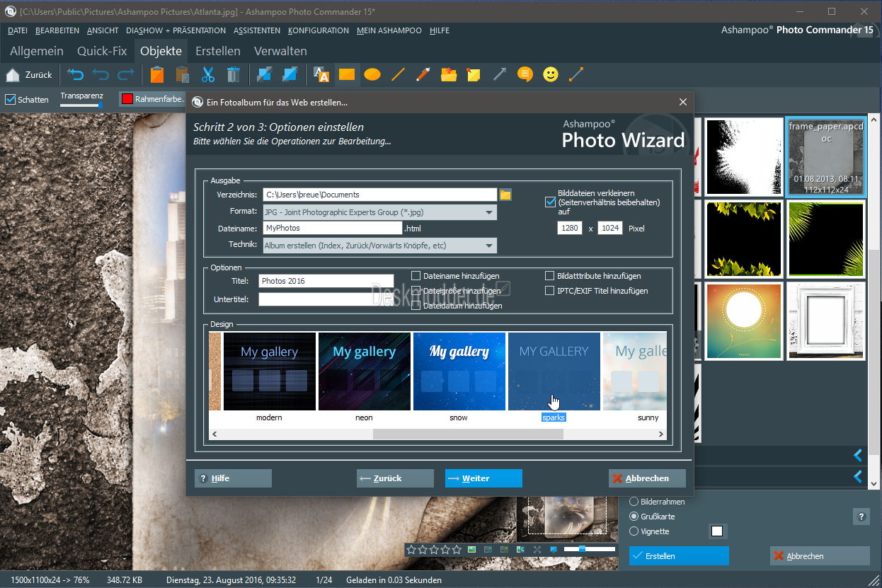The width and height of the screenshot is (882, 588).
Task: Click Abbrechen in the Photo Wizard dialog
Action: coord(647,478)
